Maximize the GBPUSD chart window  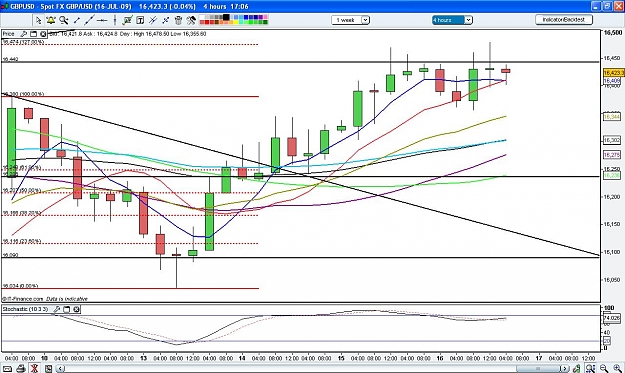[x=607, y=6]
